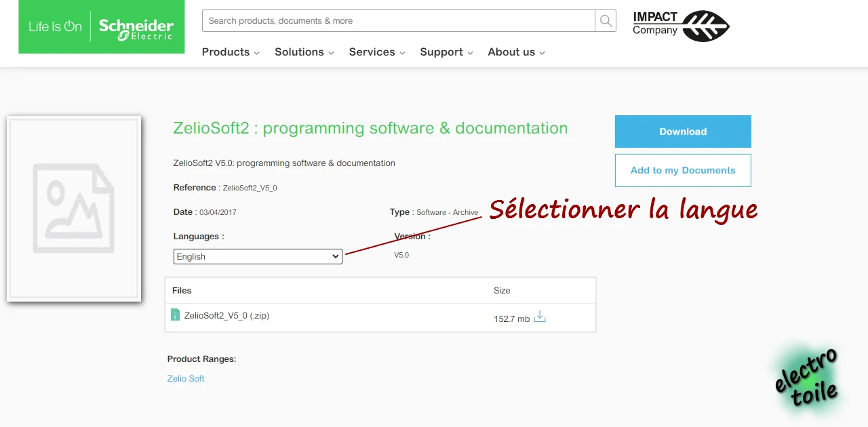The height and width of the screenshot is (427, 868).
Task: Click the search magnifier icon
Action: pos(606,21)
